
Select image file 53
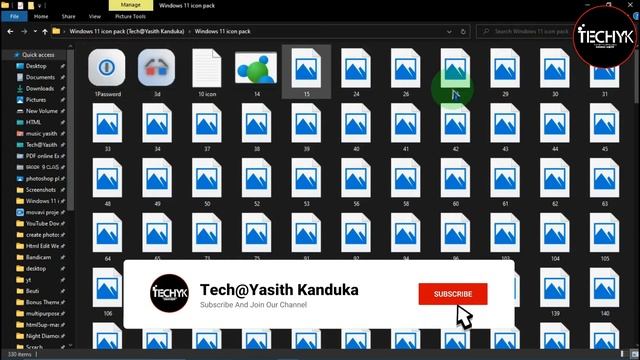tap(306, 182)
